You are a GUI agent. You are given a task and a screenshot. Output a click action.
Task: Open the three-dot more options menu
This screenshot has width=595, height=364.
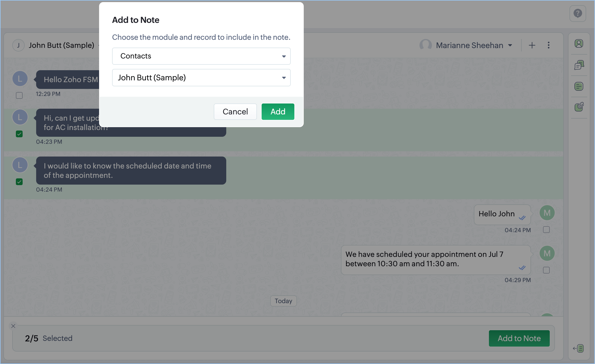coord(548,45)
